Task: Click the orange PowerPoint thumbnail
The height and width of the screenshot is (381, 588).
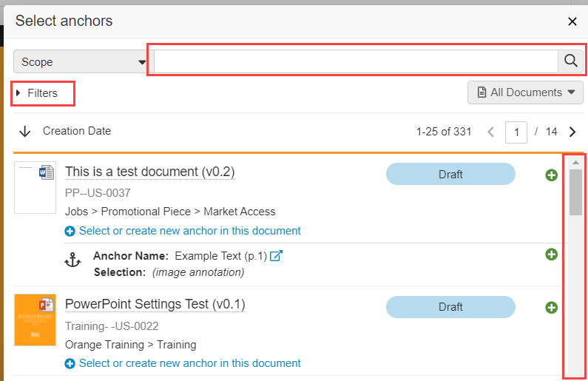Action: click(35, 320)
